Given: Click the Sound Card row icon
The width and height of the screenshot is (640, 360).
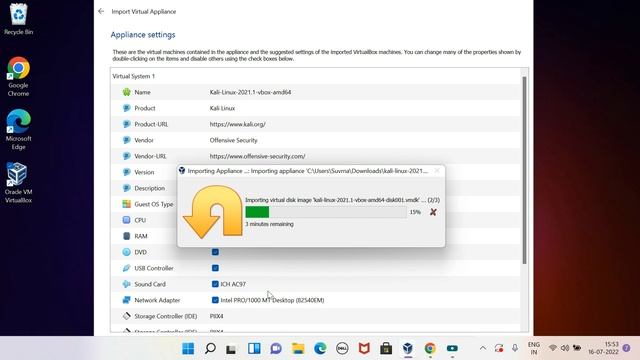Looking at the screenshot, I should (127, 284).
